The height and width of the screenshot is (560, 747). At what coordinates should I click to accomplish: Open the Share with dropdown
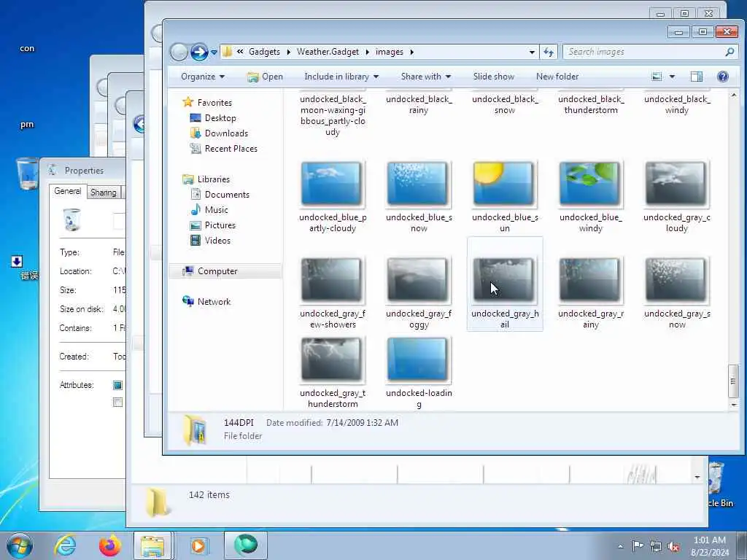(425, 77)
